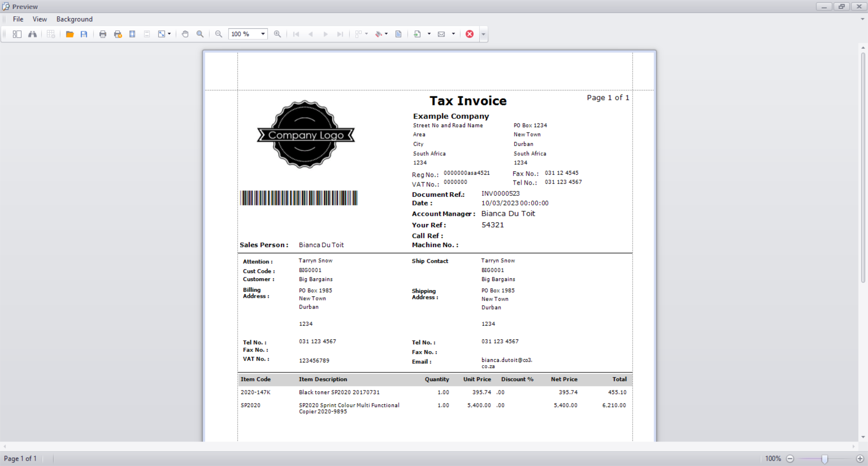Click the vertical scrollbar on the right
This screenshot has height=466, width=868.
[863, 167]
